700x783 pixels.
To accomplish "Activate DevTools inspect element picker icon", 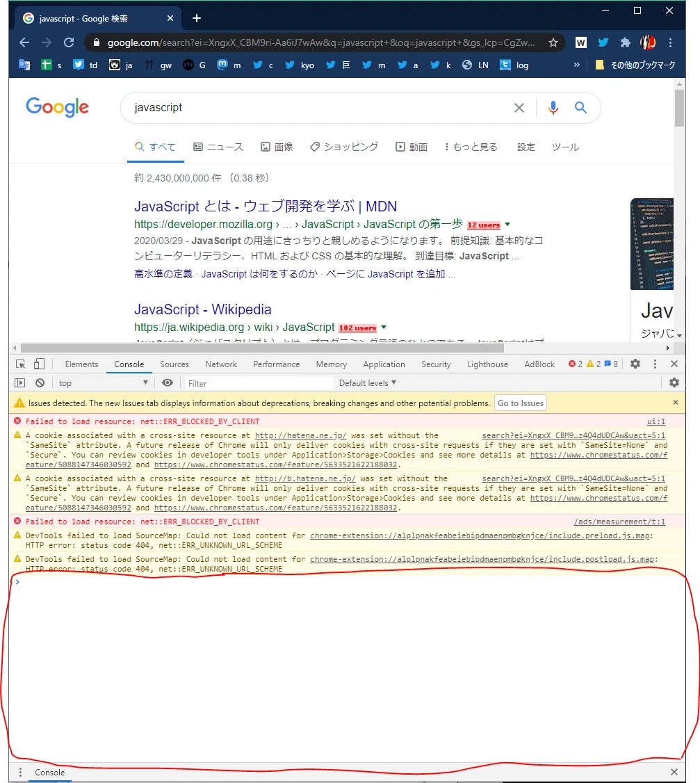I will pyautogui.click(x=20, y=364).
